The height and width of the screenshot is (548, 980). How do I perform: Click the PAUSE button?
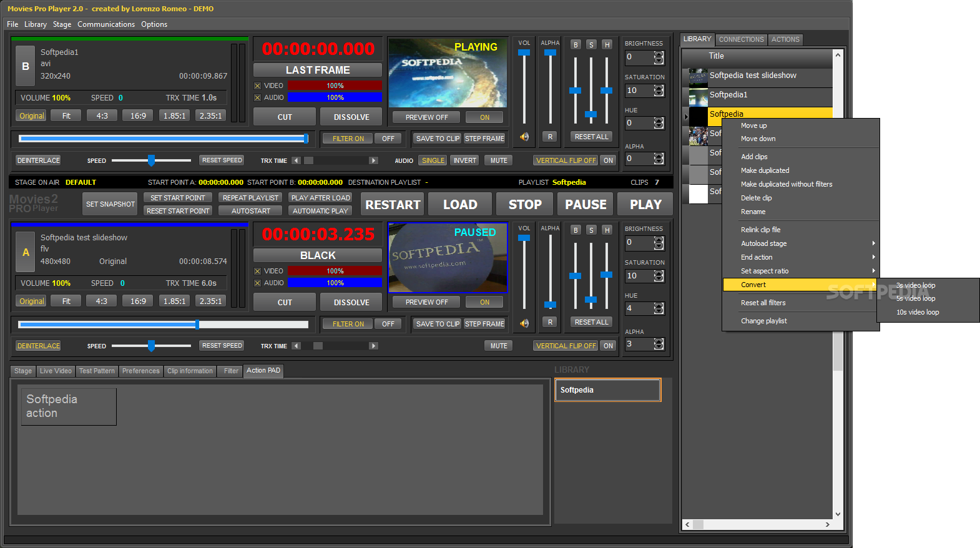[x=586, y=205]
